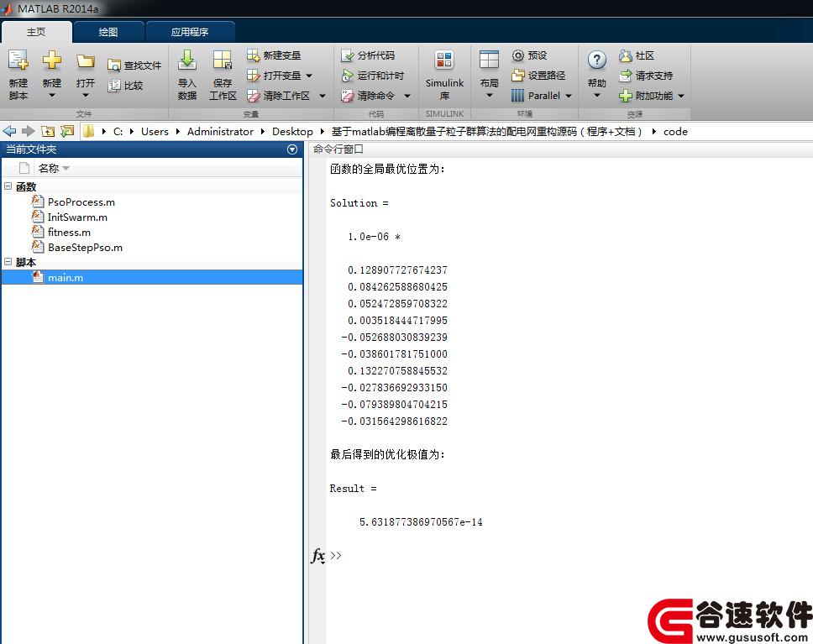Viewport: 813px width, 644px height.
Task: Collapse the 函数 (Functions) group
Action: 8,186
